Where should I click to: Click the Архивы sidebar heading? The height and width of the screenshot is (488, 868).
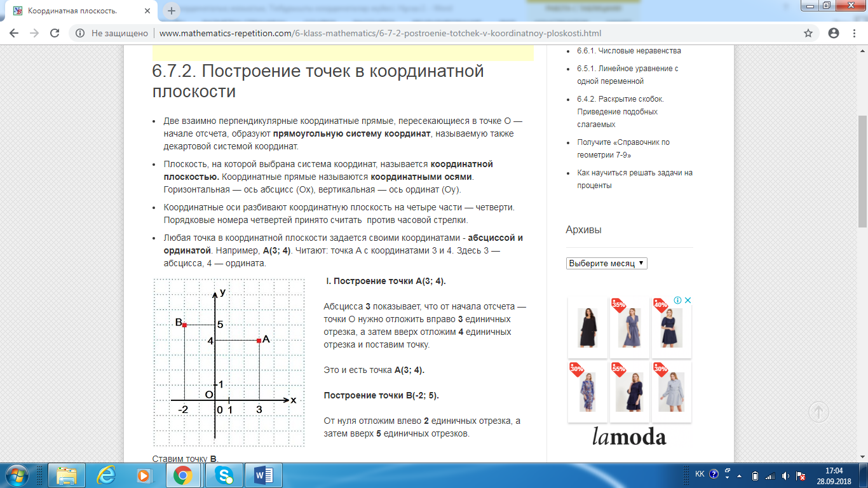coord(583,230)
